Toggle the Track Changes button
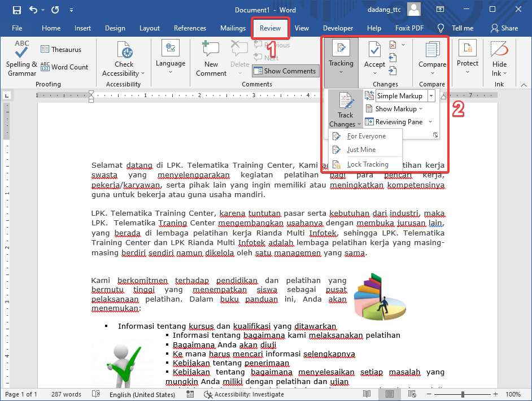 pos(345,102)
